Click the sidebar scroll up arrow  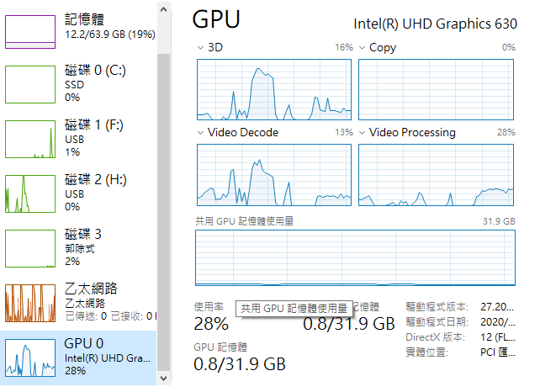(x=164, y=9)
